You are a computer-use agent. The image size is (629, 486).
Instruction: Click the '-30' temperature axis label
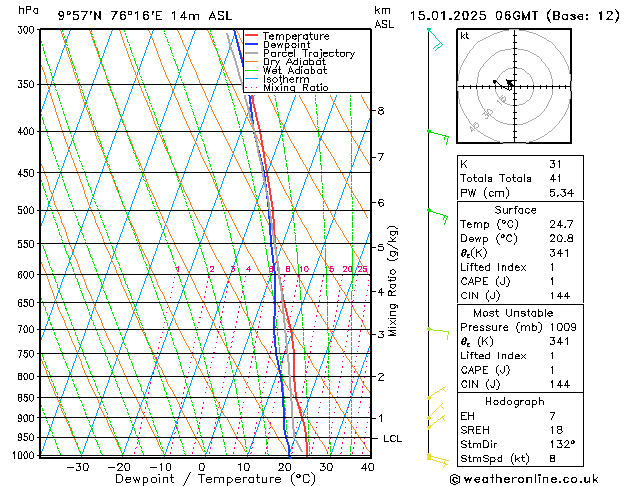click(77, 467)
